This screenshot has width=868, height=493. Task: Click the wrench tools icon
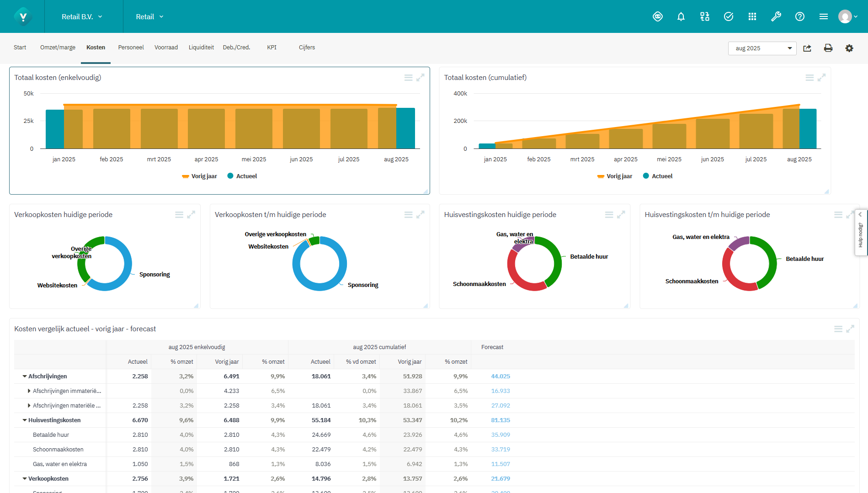pos(776,17)
